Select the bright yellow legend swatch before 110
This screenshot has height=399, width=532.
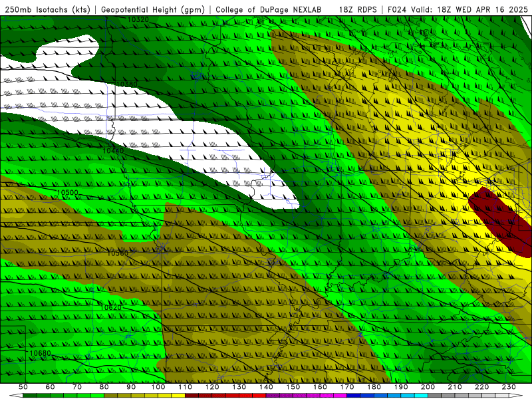click(178, 396)
